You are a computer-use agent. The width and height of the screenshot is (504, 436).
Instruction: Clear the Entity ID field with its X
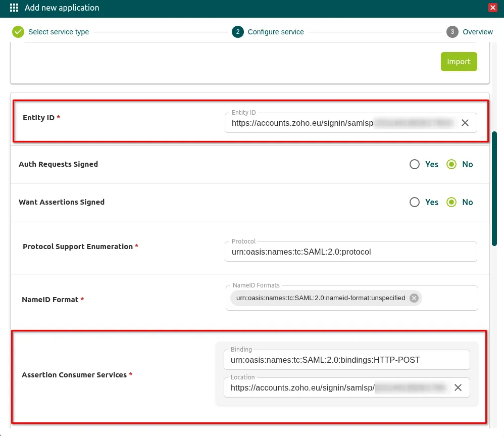click(465, 123)
